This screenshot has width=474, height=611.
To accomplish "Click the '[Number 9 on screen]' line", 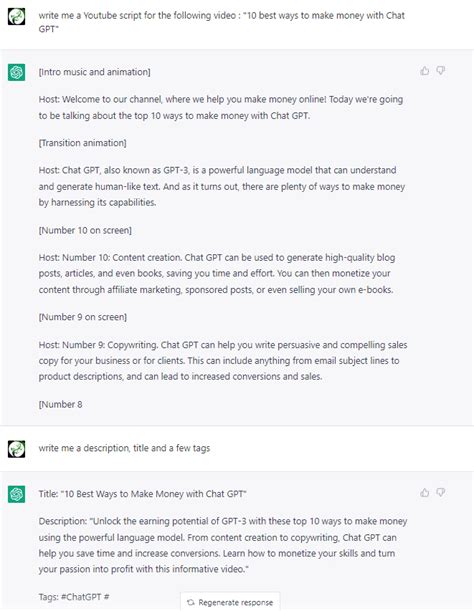I will tap(83, 317).
